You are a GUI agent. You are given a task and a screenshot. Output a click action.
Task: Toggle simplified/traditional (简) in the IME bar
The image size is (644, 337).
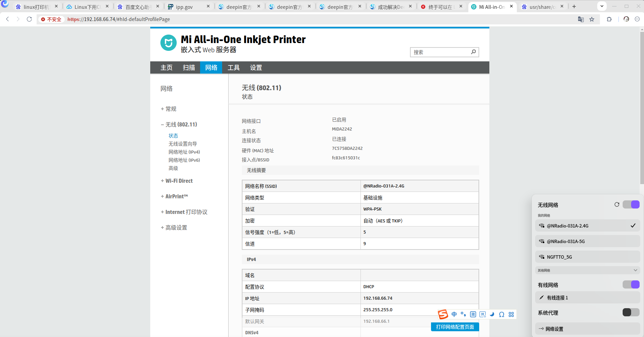point(473,314)
